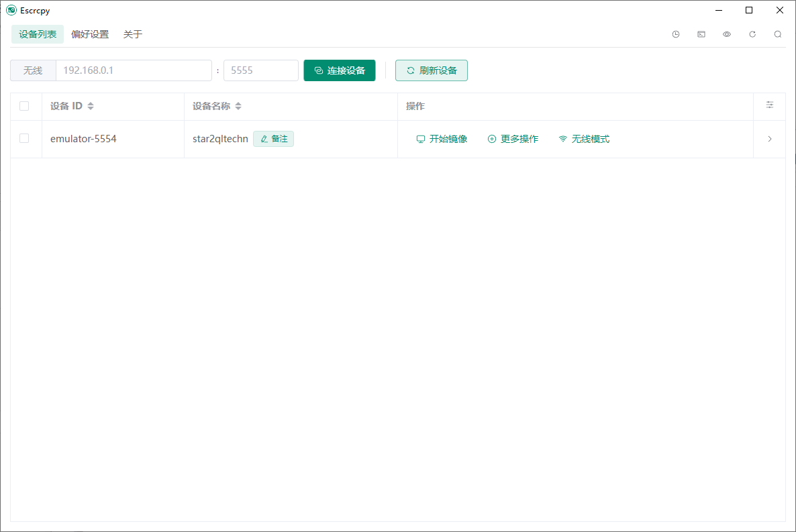Open 更多操作 more actions menu
The image size is (796, 532).
(513, 140)
